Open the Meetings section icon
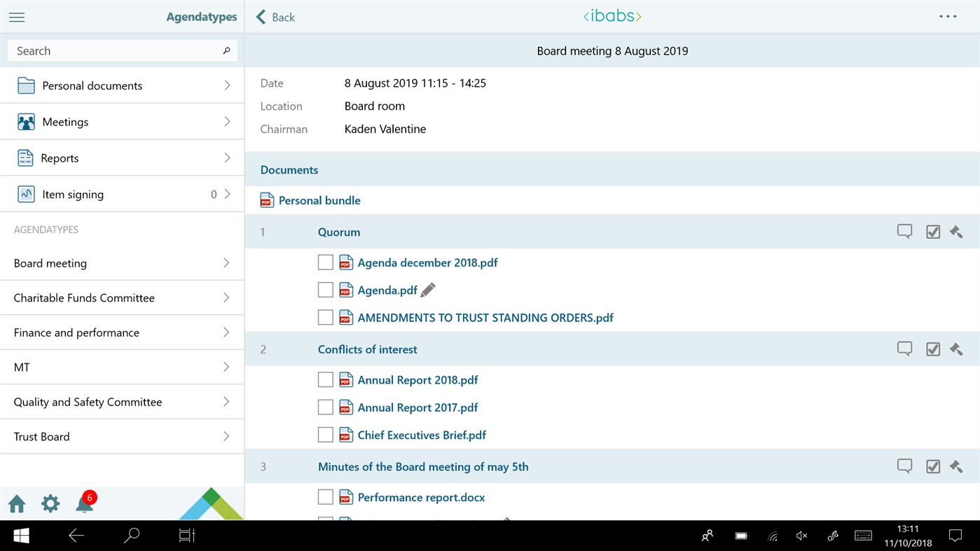Viewport: 980px width, 551px height. pos(26,121)
